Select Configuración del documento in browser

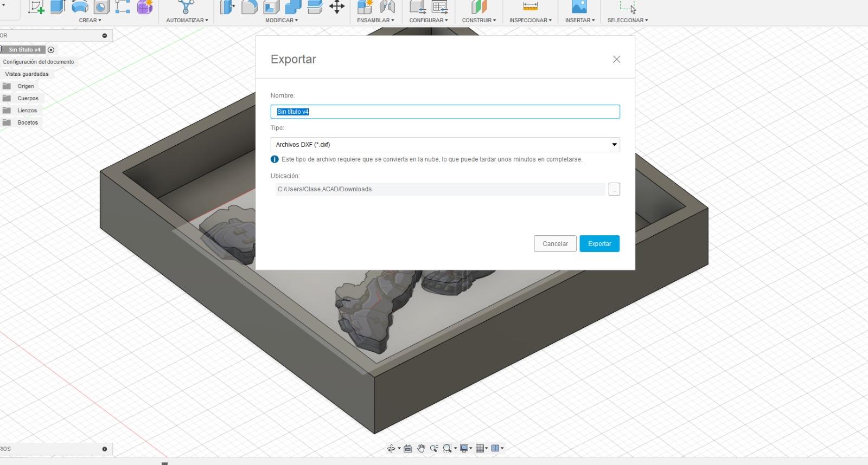click(x=39, y=62)
